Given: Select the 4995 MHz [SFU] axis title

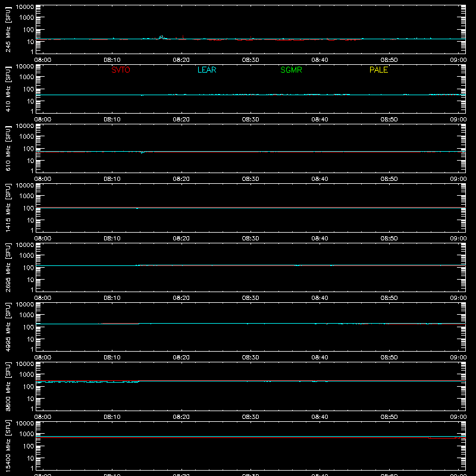Looking at the screenshot, I should pyautogui.click(x=8, y=327).
